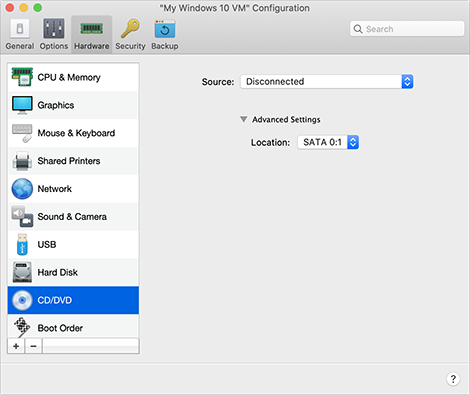The width and height of the screenshot is (470, 395).
Task: Select the Hardware memory chip icon
Action: click(x=91, y=29)
